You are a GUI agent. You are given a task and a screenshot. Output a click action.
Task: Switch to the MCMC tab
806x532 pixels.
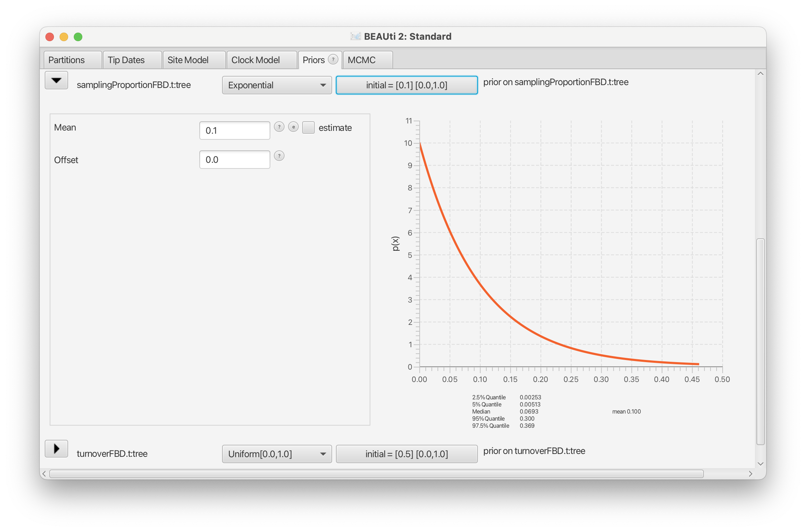[368, 60]
